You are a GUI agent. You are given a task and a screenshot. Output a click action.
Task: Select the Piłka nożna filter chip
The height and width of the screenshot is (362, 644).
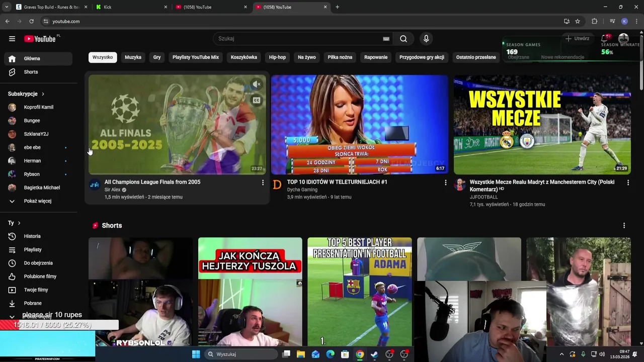[x=340, y=57]
